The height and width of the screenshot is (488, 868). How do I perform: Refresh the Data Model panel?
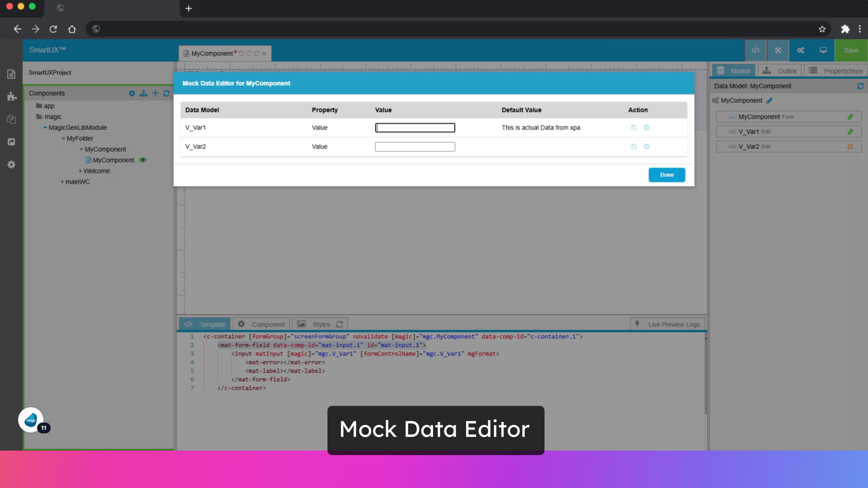[x=861, y=86]
